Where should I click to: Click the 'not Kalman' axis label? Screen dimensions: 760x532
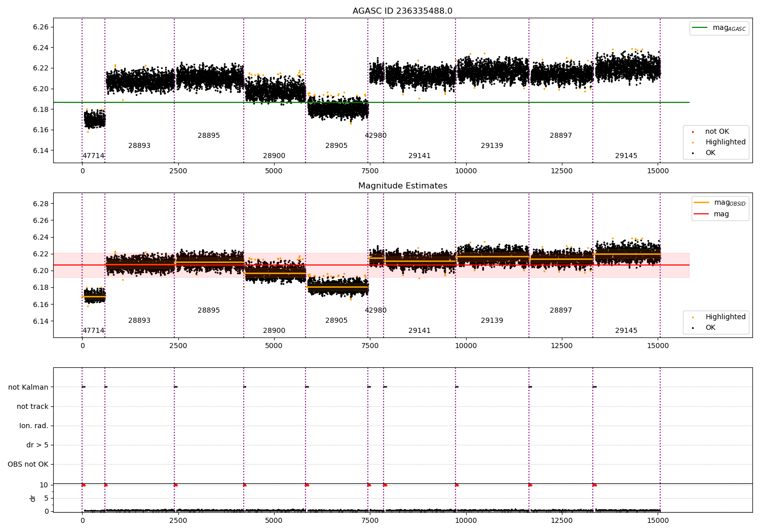28,388
